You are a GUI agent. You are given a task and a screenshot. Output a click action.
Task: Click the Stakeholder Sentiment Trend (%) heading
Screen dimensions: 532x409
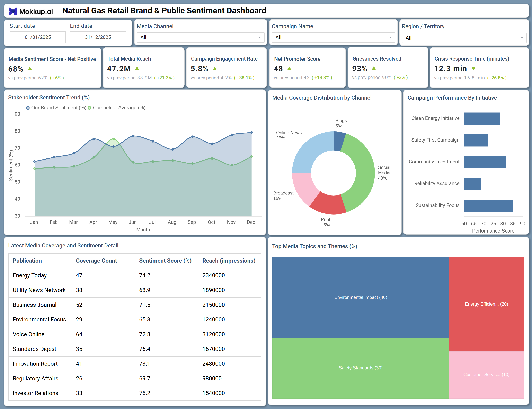[49, 98]
